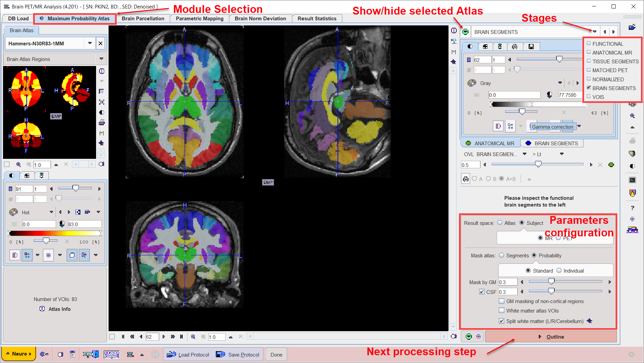Open the Gray color table palette icon

pyautogui.click(x=471, y=83)
